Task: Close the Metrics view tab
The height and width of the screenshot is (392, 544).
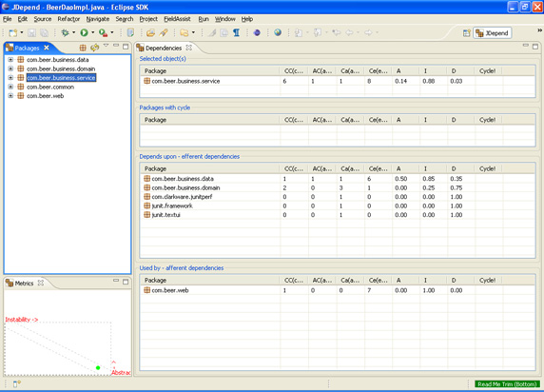Action: pyautogui.click(x=41, y=283)
